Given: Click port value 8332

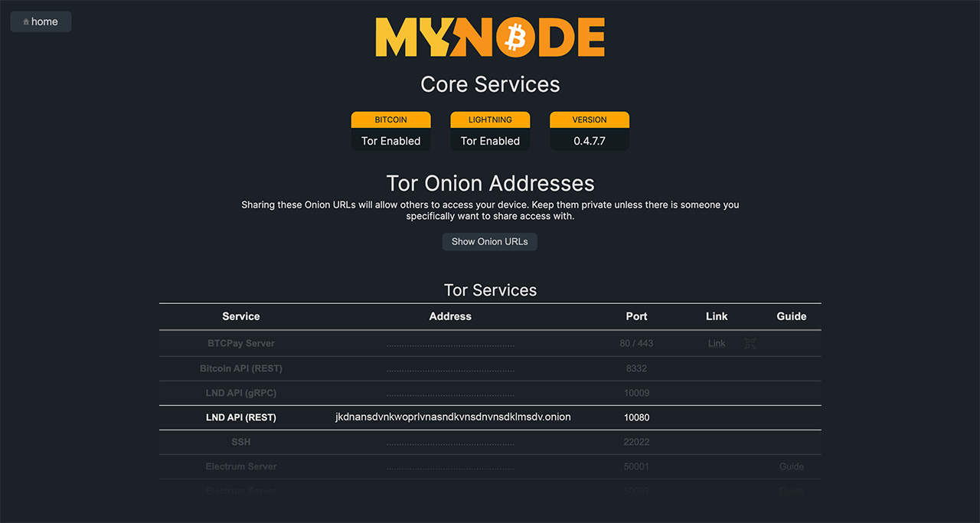Looking at the screenshot, I should coord(636,368).
